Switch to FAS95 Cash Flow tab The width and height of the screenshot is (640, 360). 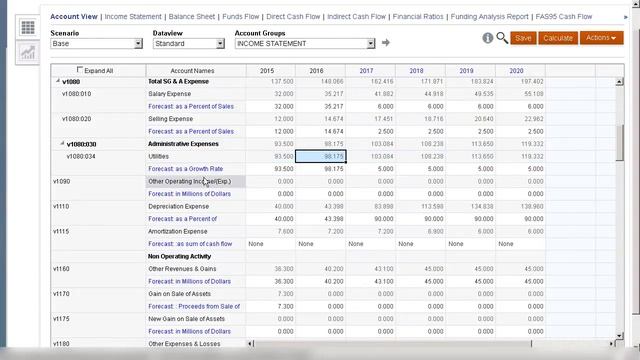[564, 17]
